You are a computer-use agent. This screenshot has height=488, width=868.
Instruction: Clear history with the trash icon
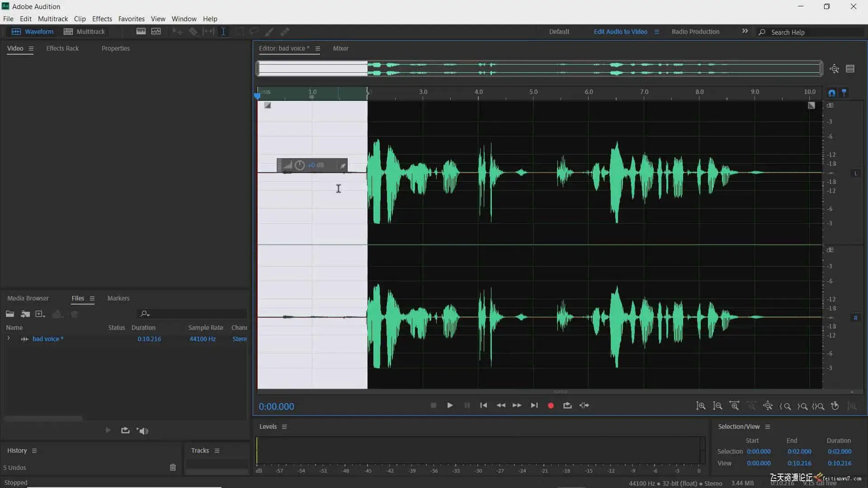[x=173, y=467]
